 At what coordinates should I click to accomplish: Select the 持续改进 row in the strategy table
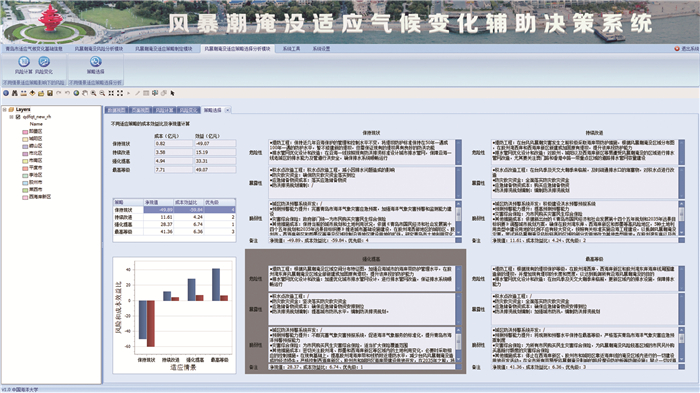[174, 217]
